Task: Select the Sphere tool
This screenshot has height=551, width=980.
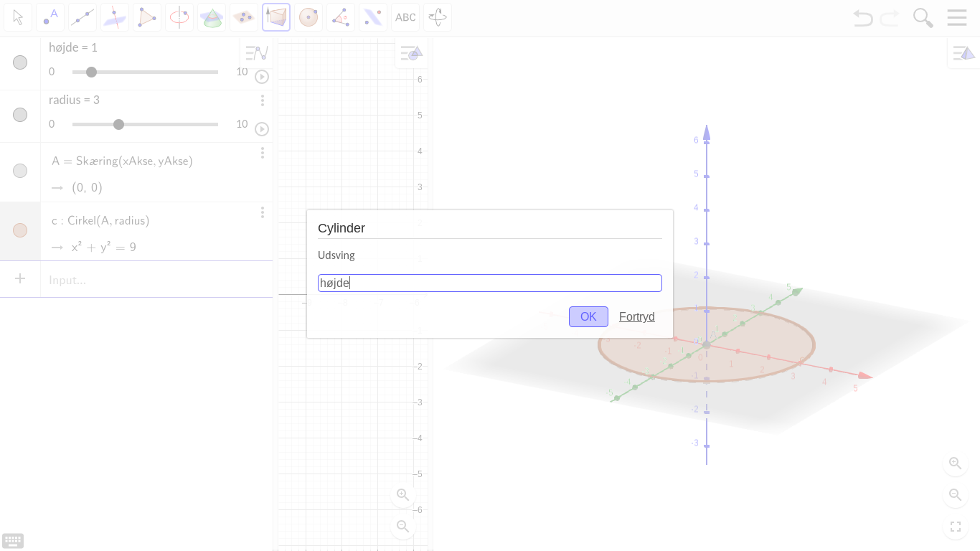Action: pos(308,17)
